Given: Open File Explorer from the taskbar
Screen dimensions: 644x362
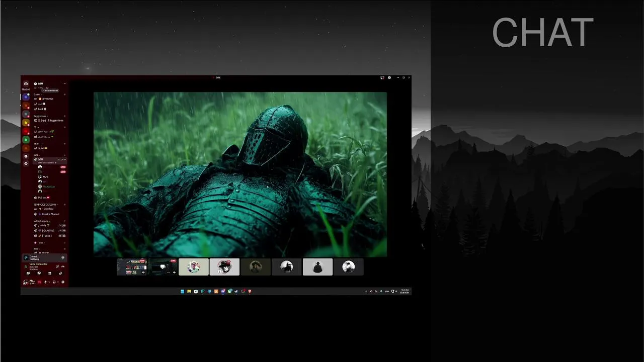Looking at the screenshot, I should coord(189,291).
